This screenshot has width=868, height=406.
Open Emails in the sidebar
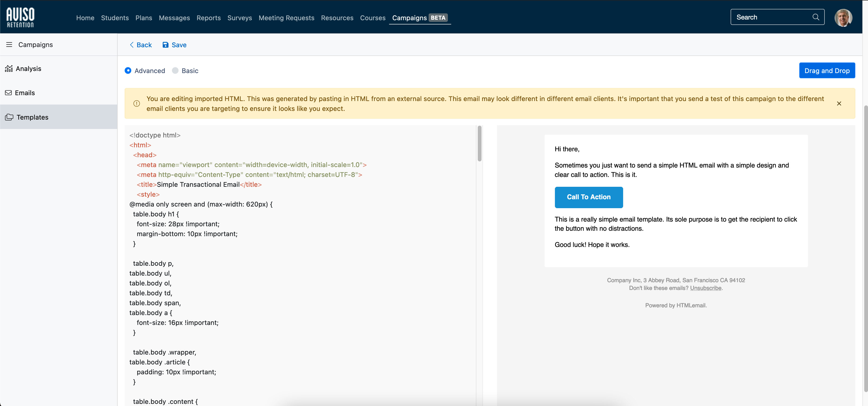point(59,93)
